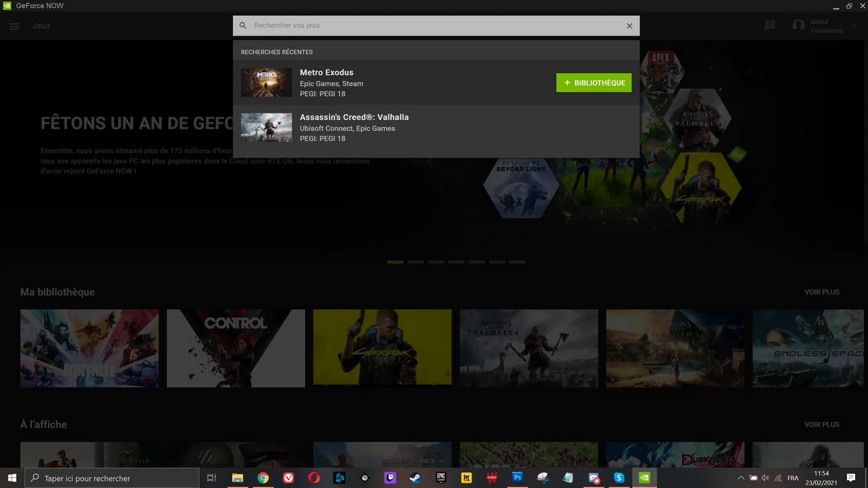Select Assassin's Creed®: Valhalla search result
This screenshot has height=488, width=868.
click(436, 127)
